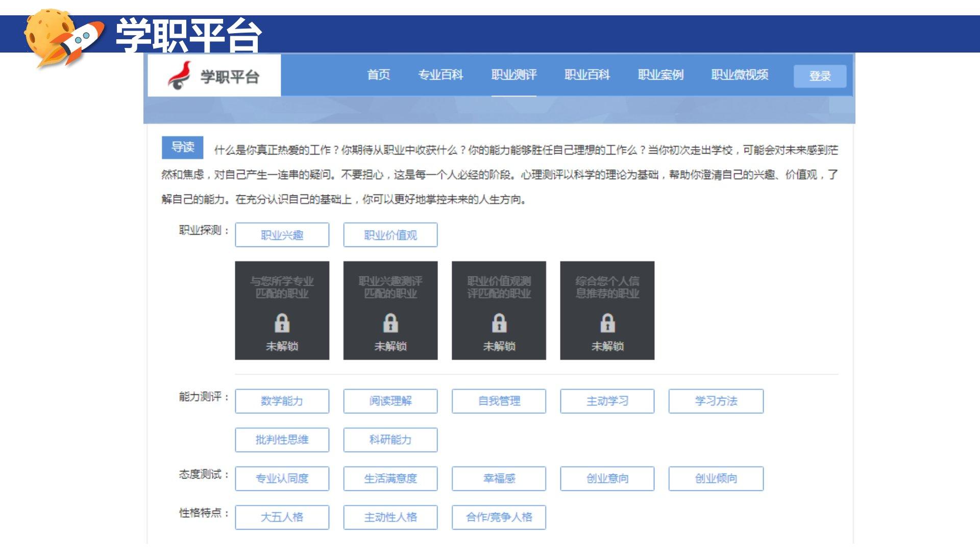Open the 职业百科 navigation tab
This screenshot has width=980, height=551.
pyautogui.click(x=587, y=75)
